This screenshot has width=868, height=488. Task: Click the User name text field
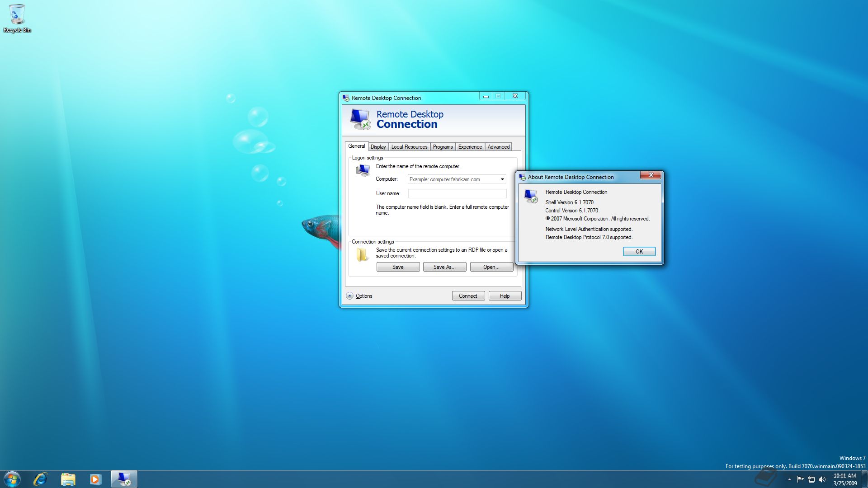(x=457, y=193)
